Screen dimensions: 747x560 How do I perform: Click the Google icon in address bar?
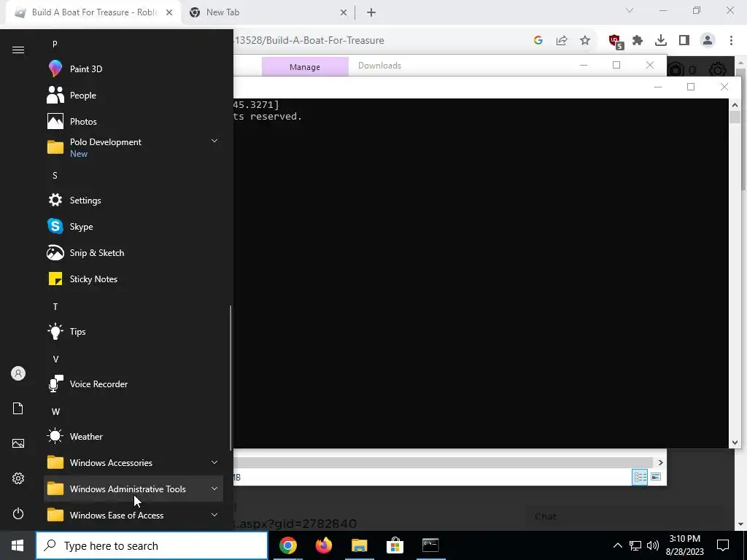538,41
